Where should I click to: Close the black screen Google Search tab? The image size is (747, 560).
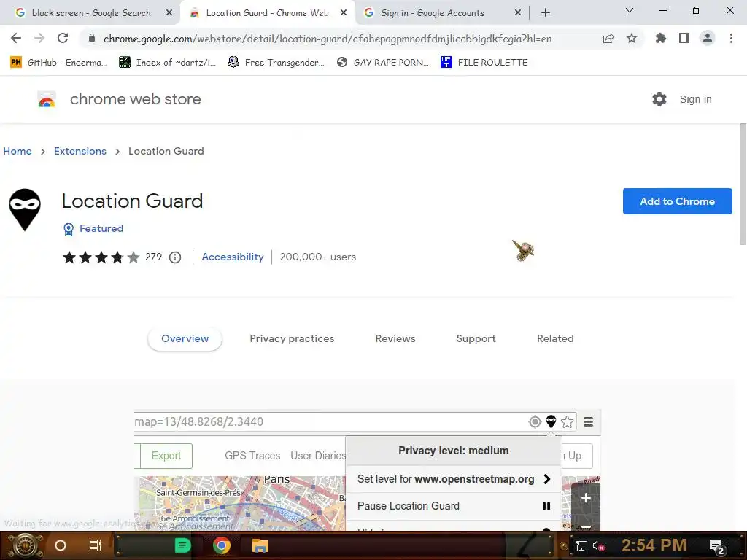click(x=169, y=13)
